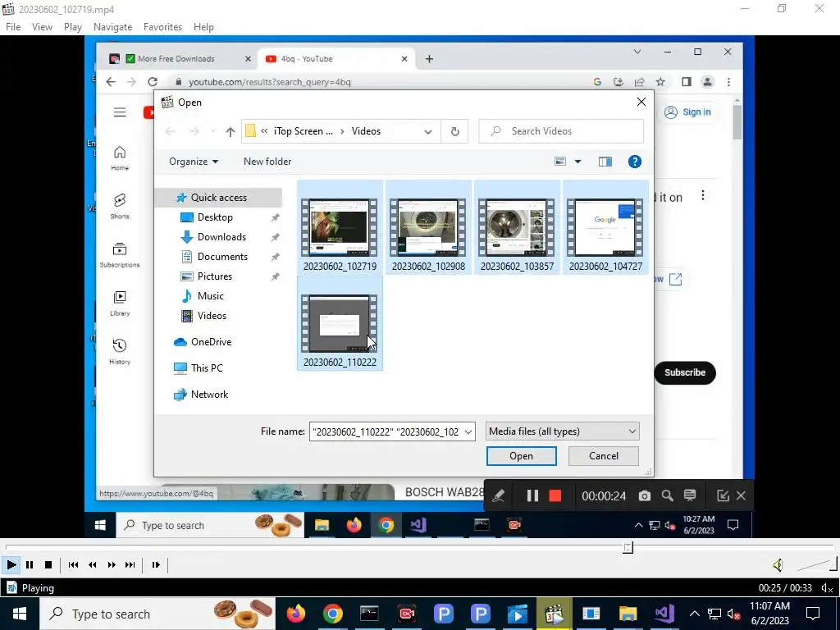The width and height of the screenshot is (840, 630).
Task: Create a New folder
Action: (267, 162)
